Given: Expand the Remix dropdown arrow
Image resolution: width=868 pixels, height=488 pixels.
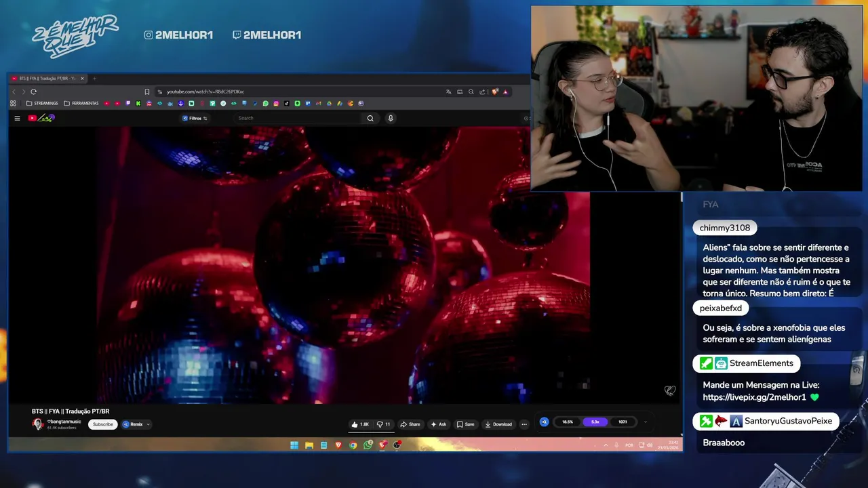Looking at the screenshot, I should pyautogui.click(x=148, y=424).
